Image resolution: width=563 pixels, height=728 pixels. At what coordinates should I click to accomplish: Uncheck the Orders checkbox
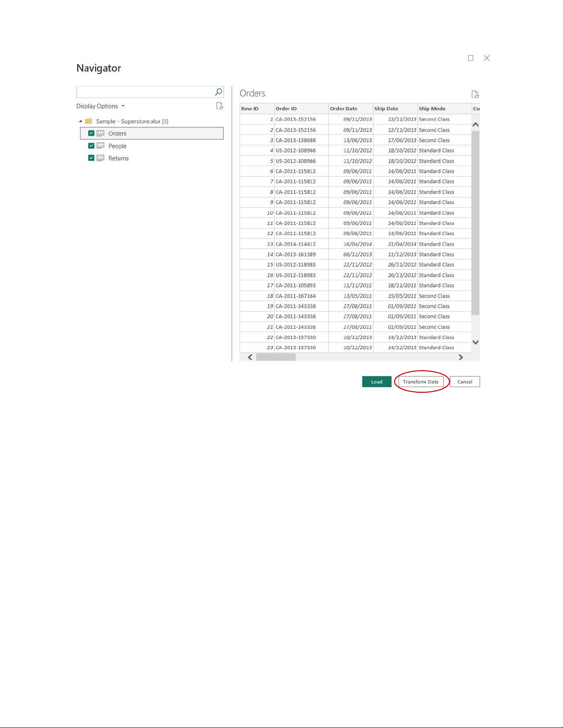tap(91, 133)
